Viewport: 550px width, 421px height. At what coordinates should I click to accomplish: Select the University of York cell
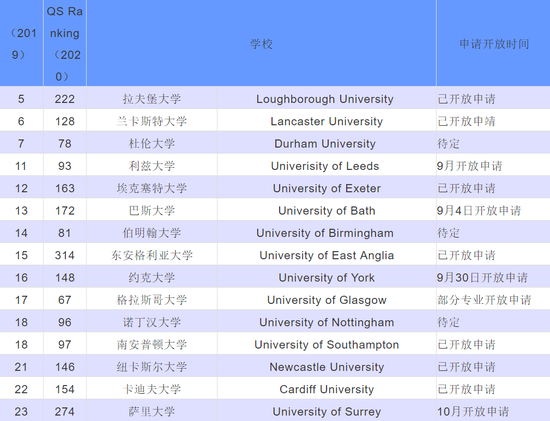click(326, 278)
